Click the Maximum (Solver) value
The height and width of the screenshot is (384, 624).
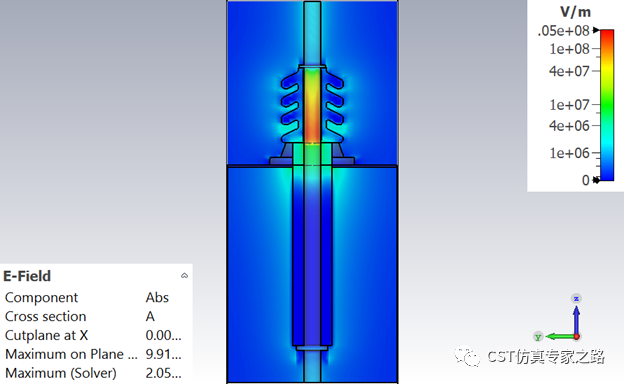click(x=164, y=373)
